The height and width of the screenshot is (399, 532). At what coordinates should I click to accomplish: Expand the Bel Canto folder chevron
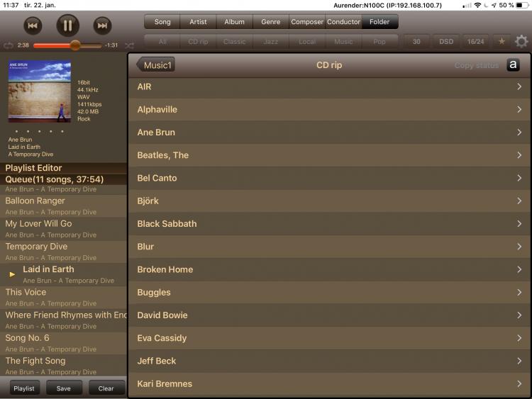click(x=519, y=178)
